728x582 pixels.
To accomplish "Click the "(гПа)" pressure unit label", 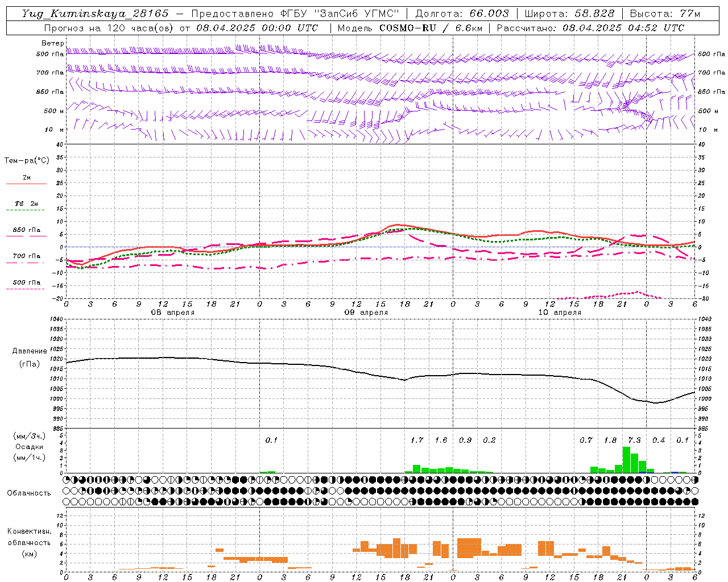I will pyautogui.click(x=30, y=364).
